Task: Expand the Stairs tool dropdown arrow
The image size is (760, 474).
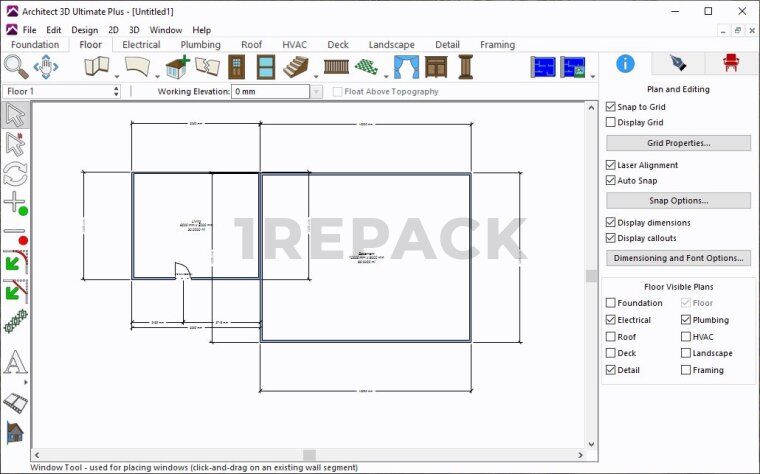Action: [x=317, y=76]
